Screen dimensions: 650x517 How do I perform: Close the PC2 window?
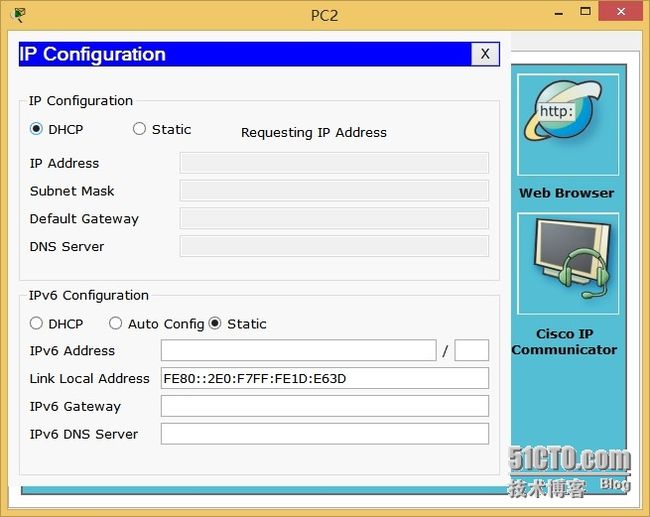tap(621, 12)
